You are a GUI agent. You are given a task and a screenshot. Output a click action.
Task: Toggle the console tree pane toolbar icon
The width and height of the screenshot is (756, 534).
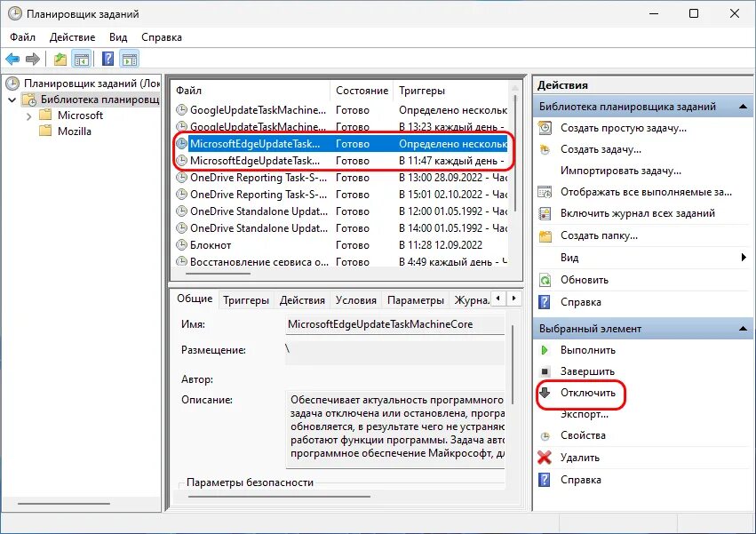coord(82,60)
